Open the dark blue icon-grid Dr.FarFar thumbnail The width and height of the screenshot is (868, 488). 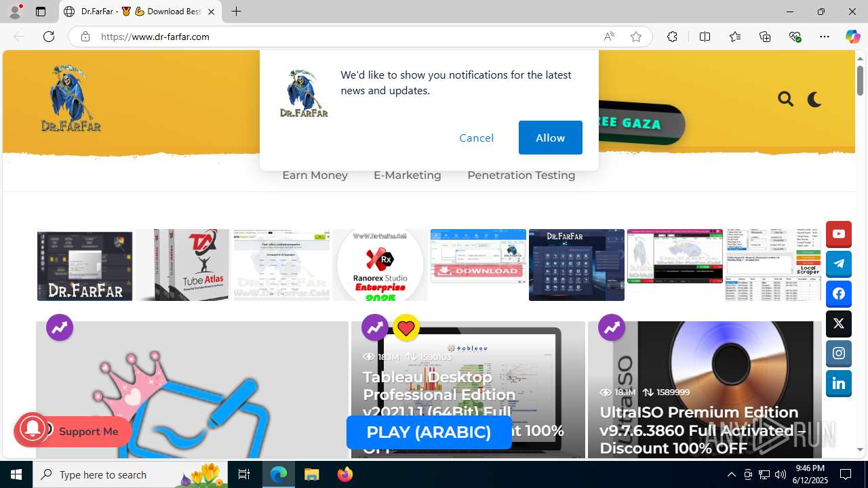pos(576,265)
